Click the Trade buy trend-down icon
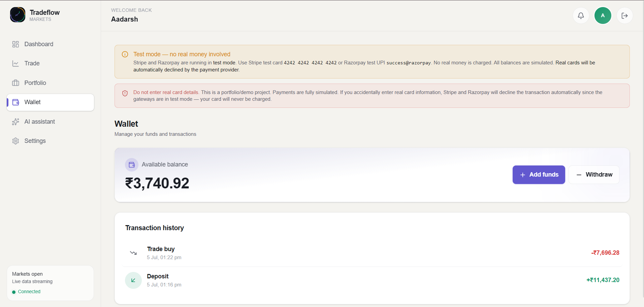644x307 pixels. tap(133, 253)
